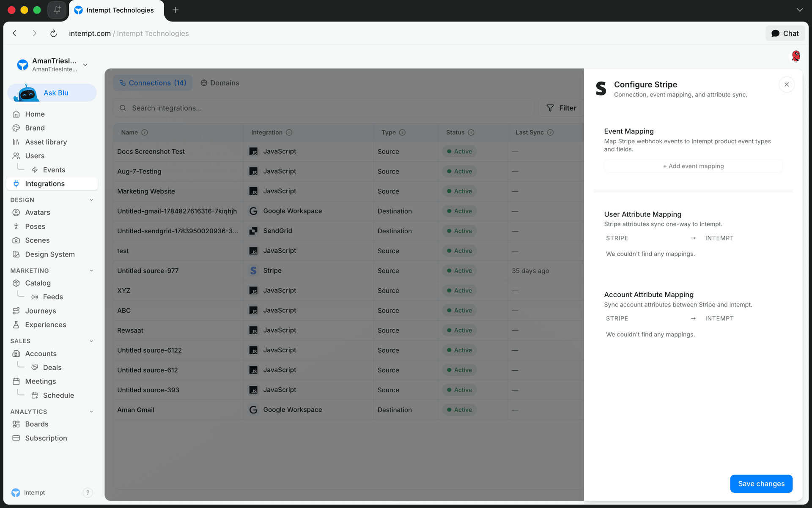Open Deals under Accounts
The image size is (812, 508).
coord(52,368)
